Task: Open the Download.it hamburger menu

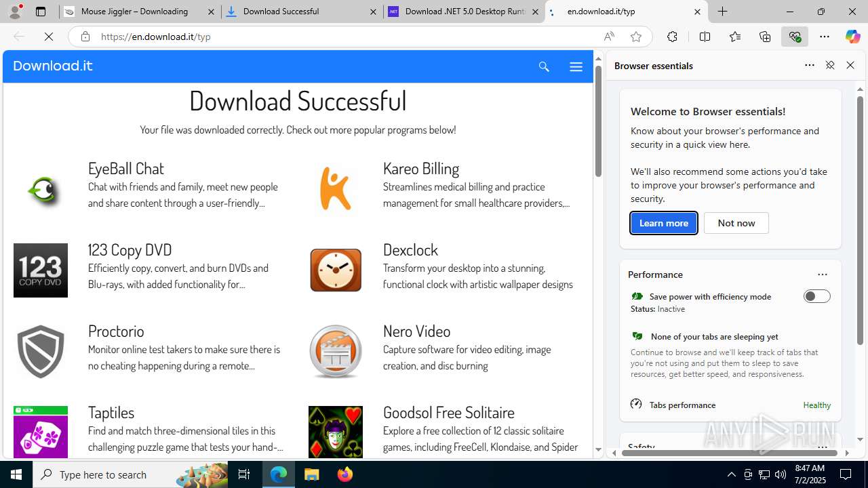Action: click(x=576, y=66)
